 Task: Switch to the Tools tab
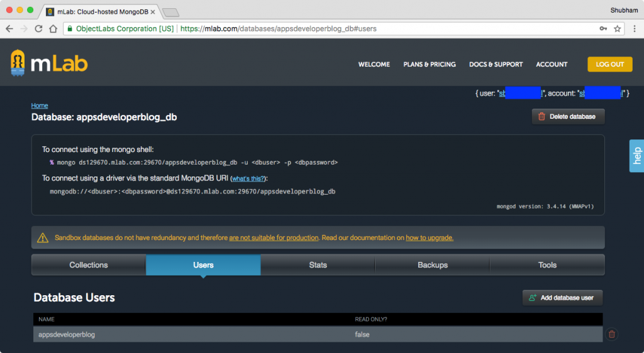(x=547, y=265)
